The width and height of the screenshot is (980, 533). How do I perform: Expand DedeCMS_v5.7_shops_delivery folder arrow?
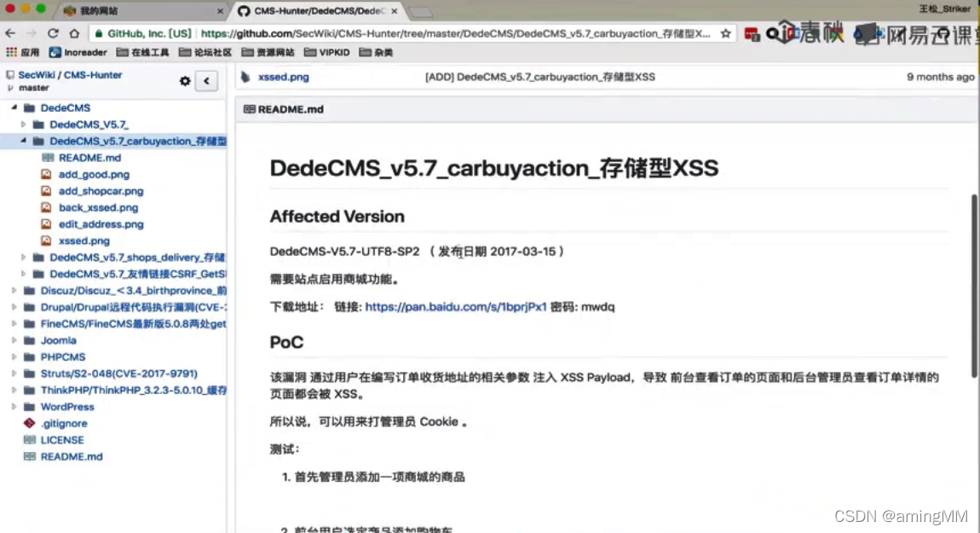tap(23, 257)
